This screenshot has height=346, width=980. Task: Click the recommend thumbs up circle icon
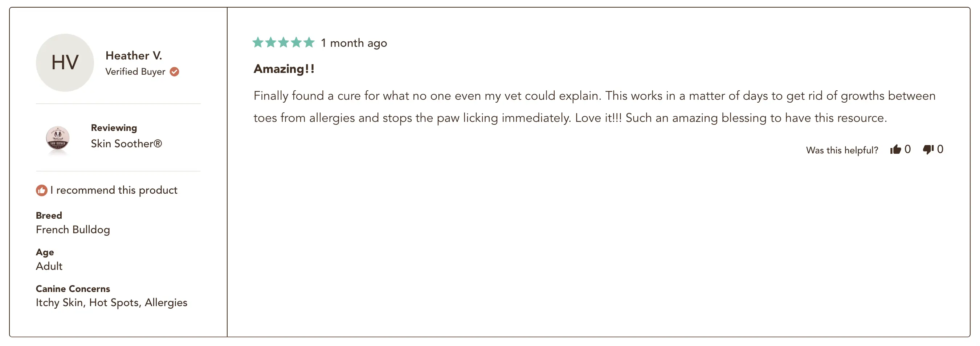[41, 190]
